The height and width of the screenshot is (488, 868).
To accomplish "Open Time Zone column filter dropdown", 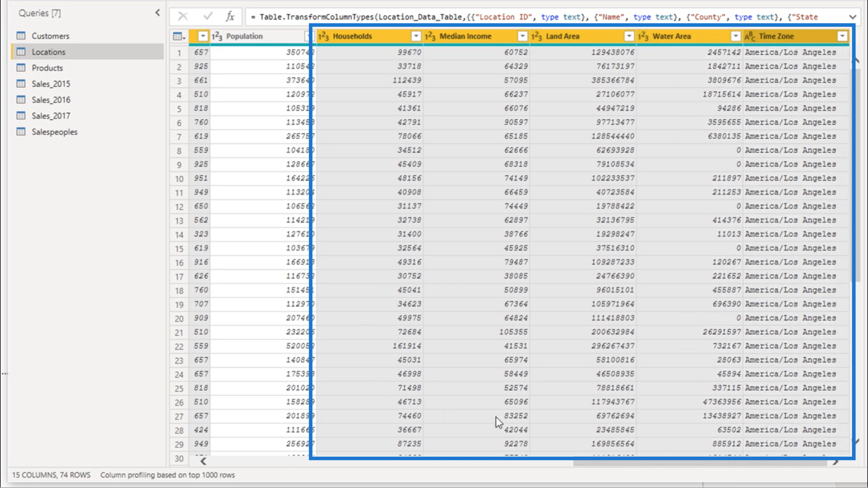I will [x=842, y=36].
